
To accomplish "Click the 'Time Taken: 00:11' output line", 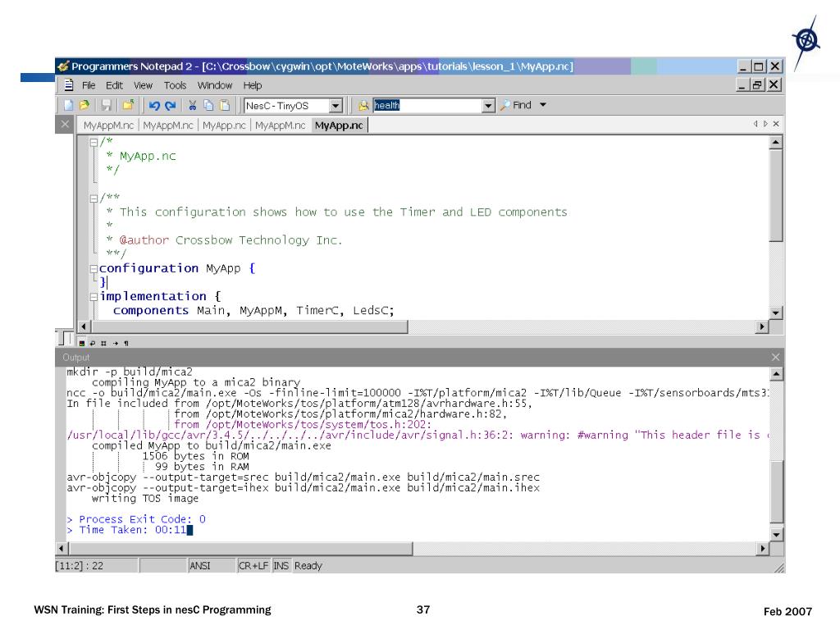I will click(126, 530).
